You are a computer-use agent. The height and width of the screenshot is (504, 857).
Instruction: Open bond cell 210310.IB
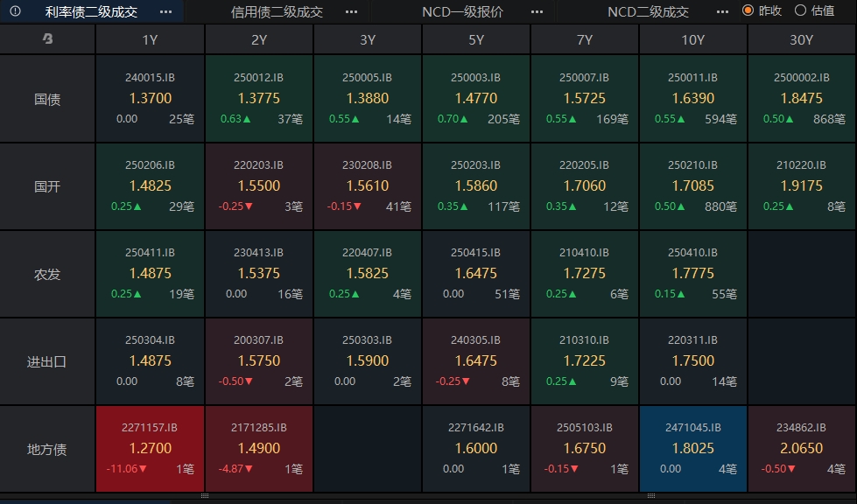point(584,361)
